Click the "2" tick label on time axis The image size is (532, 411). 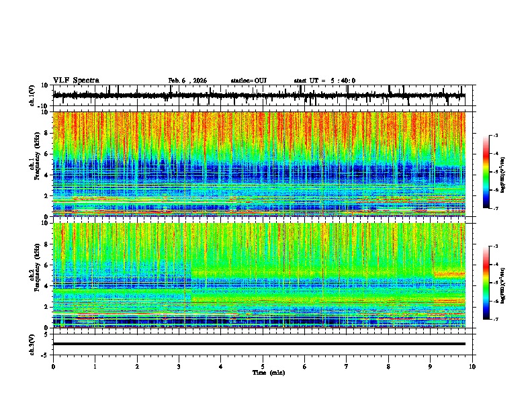[x=137, y=367]
